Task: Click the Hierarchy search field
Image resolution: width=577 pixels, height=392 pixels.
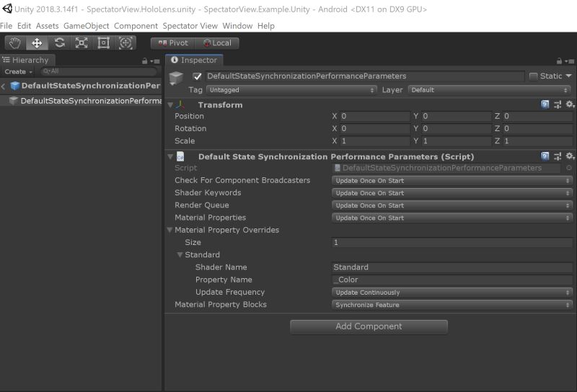Action: coord(98,71)
